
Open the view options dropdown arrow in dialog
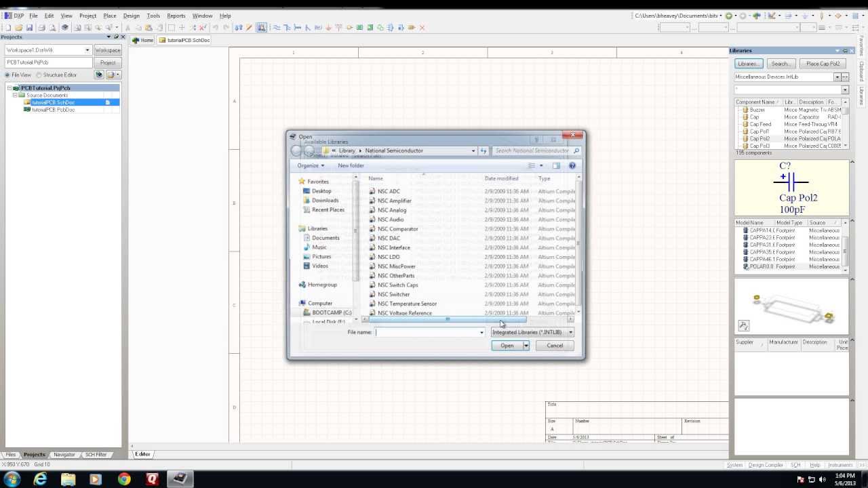[x=541, y=165]
